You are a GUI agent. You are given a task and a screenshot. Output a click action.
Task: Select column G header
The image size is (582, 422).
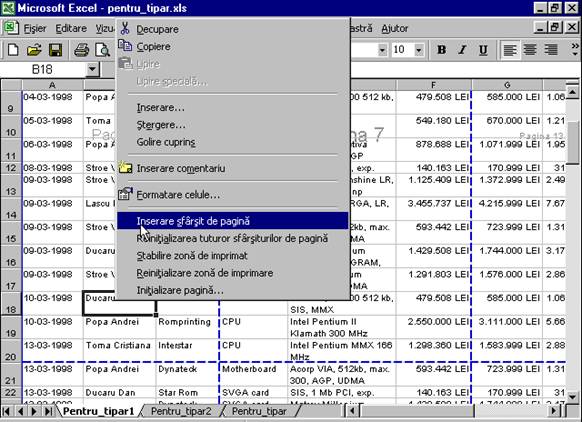pos(507,85)
